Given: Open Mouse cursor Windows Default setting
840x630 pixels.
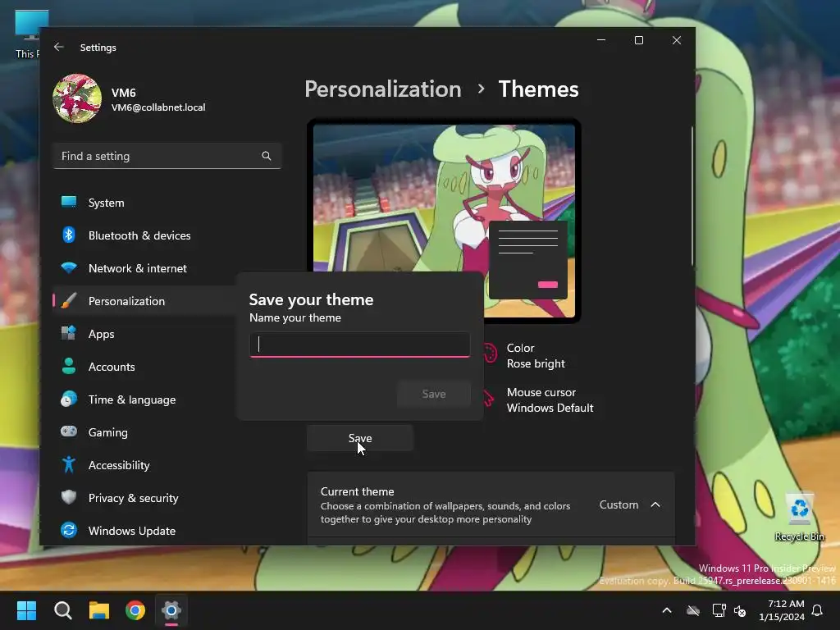Looking at the screenshot, I should click(x=538, y=400).
